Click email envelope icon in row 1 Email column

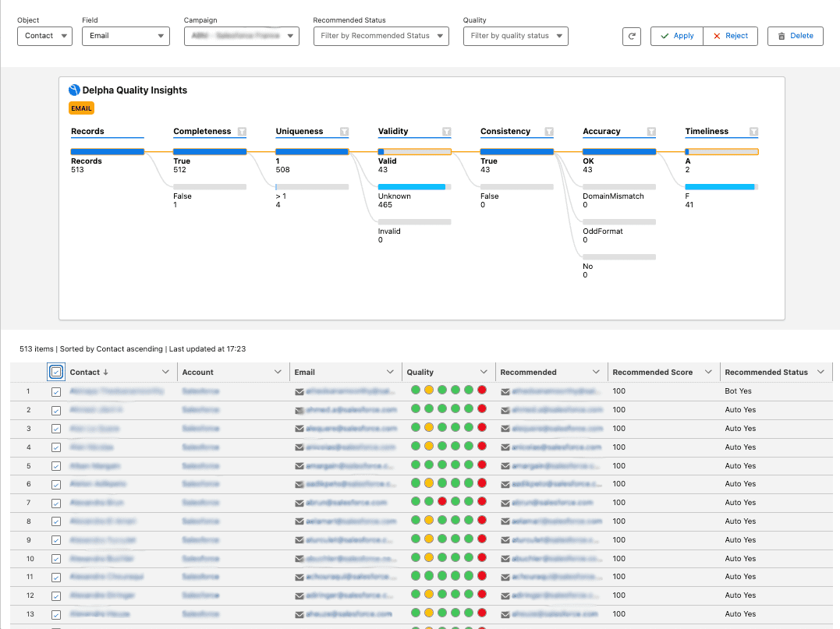[299, 392]
